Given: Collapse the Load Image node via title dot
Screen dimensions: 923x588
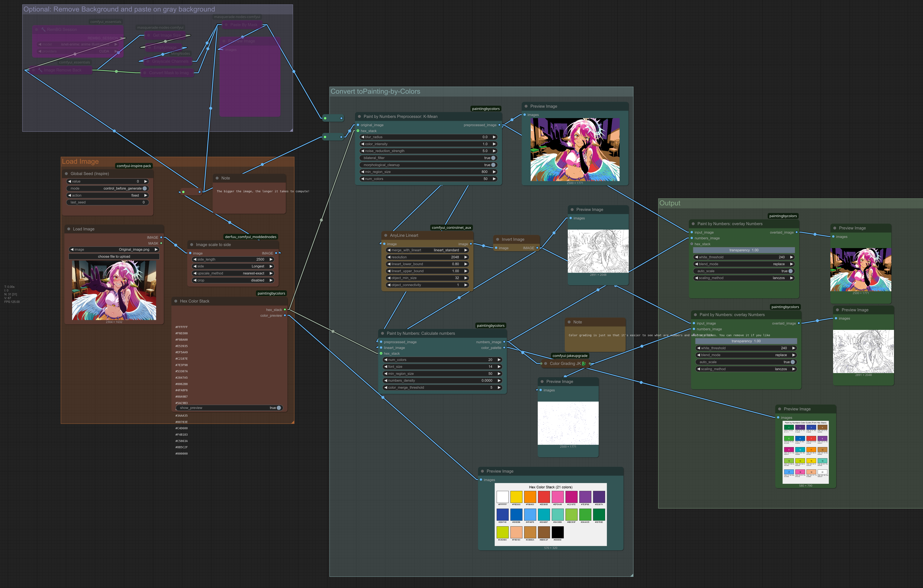Looking at the screenshot, I should [x=69, y=229].
